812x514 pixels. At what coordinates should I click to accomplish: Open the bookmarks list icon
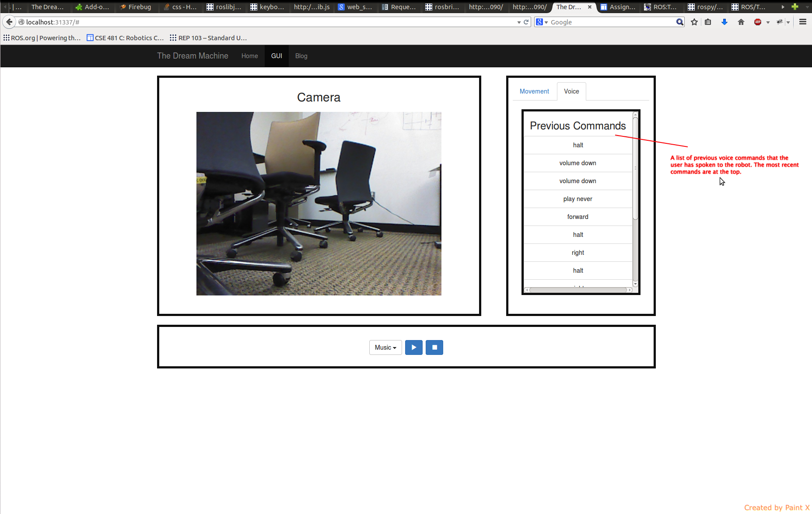click(708, 22)
